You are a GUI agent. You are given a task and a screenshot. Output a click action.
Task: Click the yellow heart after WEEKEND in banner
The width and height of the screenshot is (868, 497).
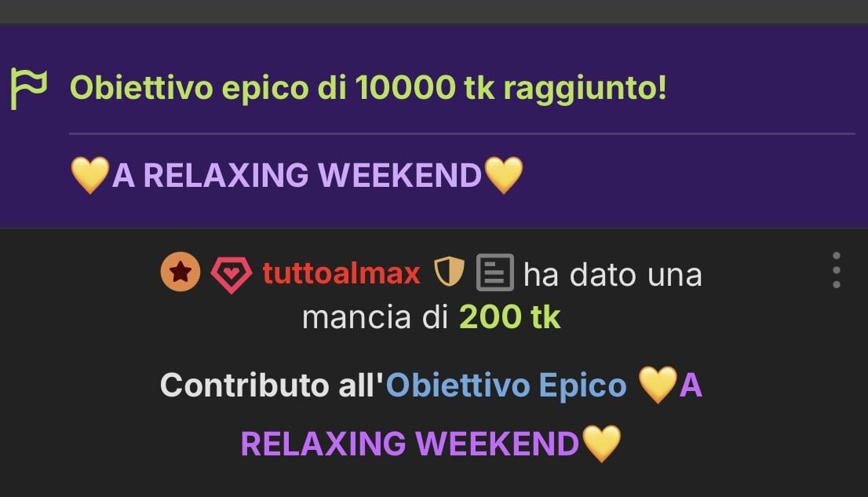pyautogui.click(x=503, y=174)
